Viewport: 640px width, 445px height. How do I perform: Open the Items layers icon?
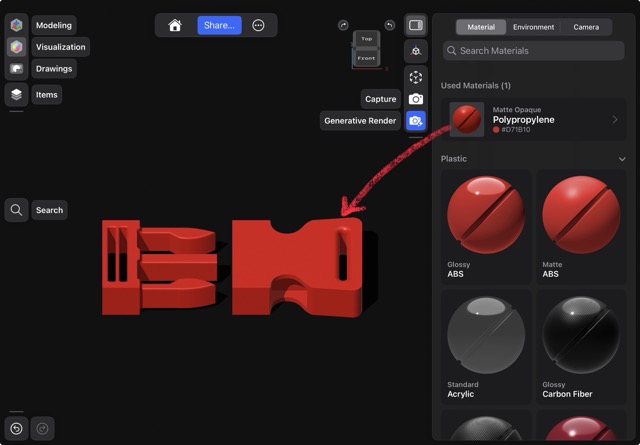(x=16, y=94)
